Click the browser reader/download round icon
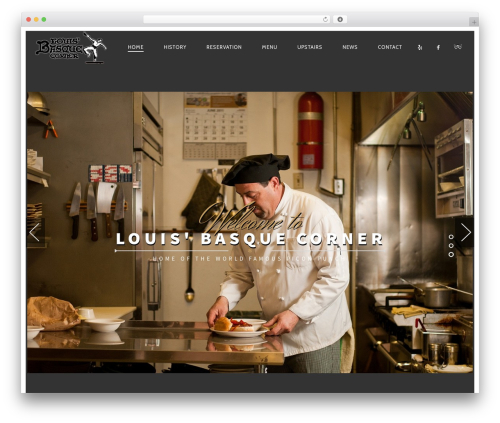 (x=340, y=20)
